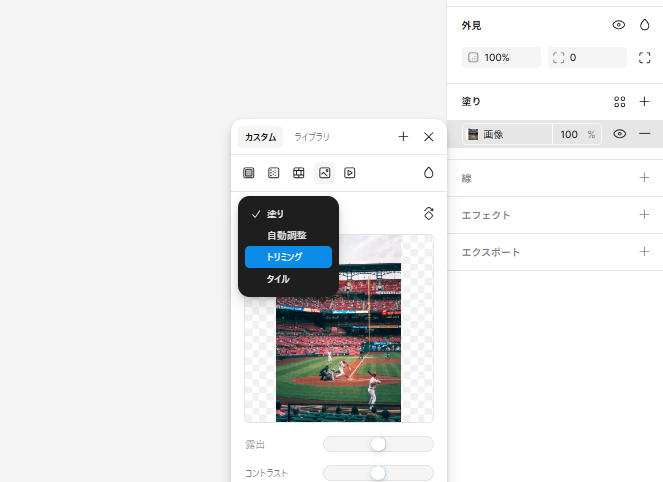Toggle visibility eye in 外見 section
Viewport: 663px width, 482px height.
point(619,25)
